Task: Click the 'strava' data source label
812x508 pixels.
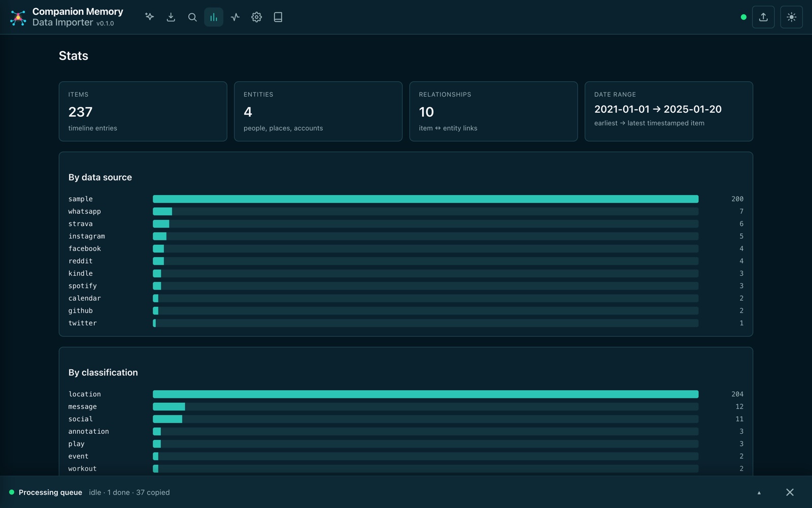Action: point(81,224)
